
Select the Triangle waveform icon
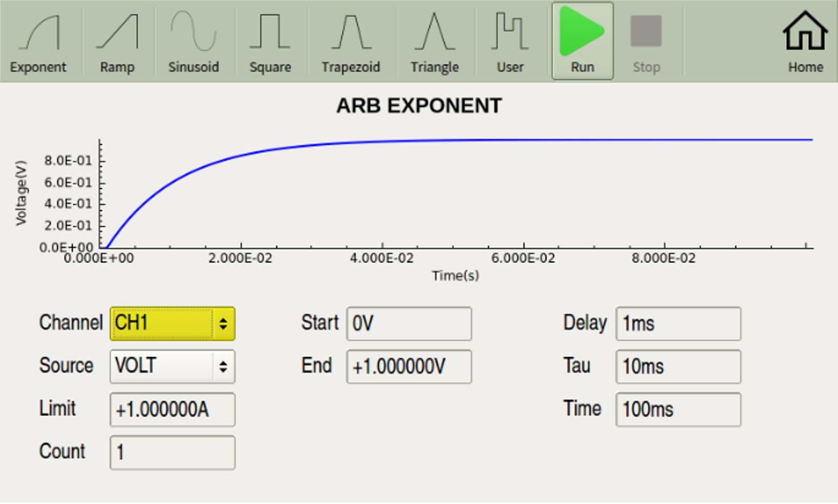pyautogui.click(x=434, y=42)
